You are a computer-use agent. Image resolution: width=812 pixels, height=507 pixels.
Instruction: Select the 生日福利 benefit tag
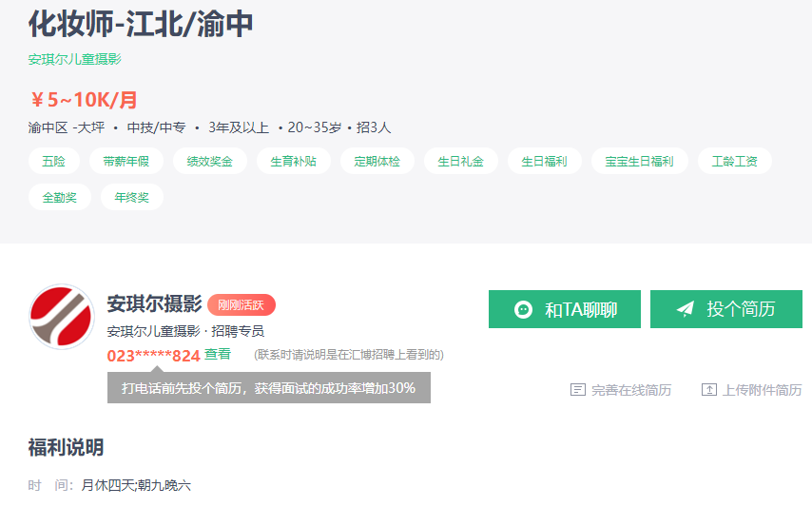click(544, 161)
